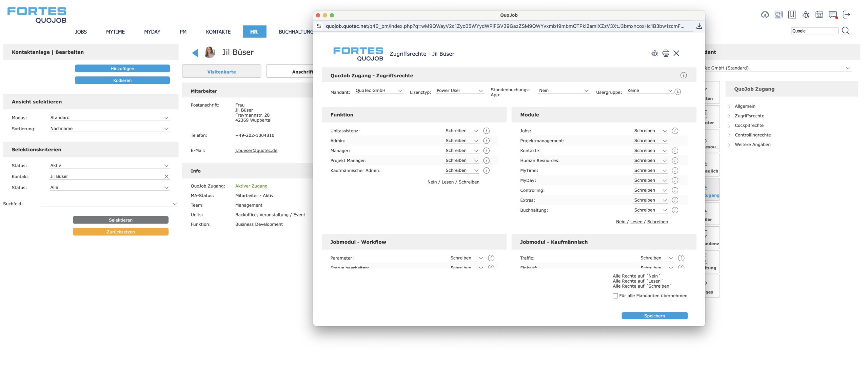
Task: Click the bug report icon in dialog
Action: pyautogui.click(x=654, y=53)
